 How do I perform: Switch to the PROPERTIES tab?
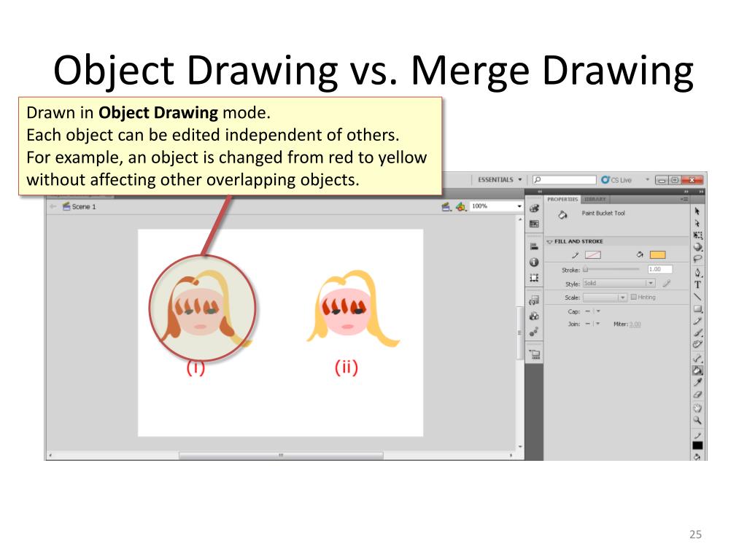[562, 199]
